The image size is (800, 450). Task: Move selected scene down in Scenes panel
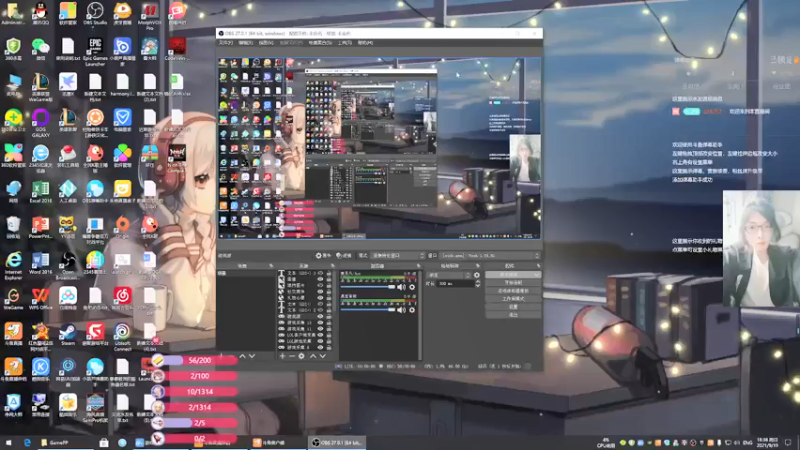[252, 356]
